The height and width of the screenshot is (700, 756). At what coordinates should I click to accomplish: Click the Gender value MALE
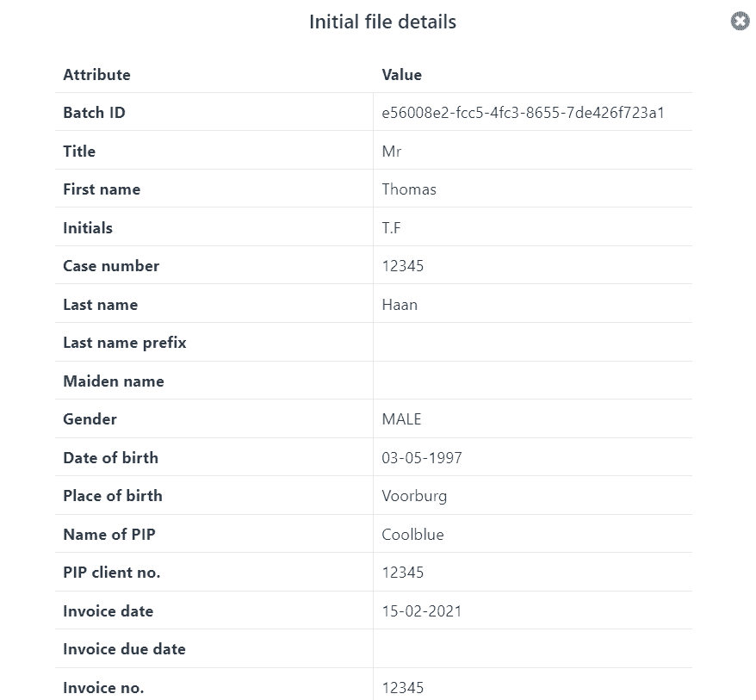[401, 419]
